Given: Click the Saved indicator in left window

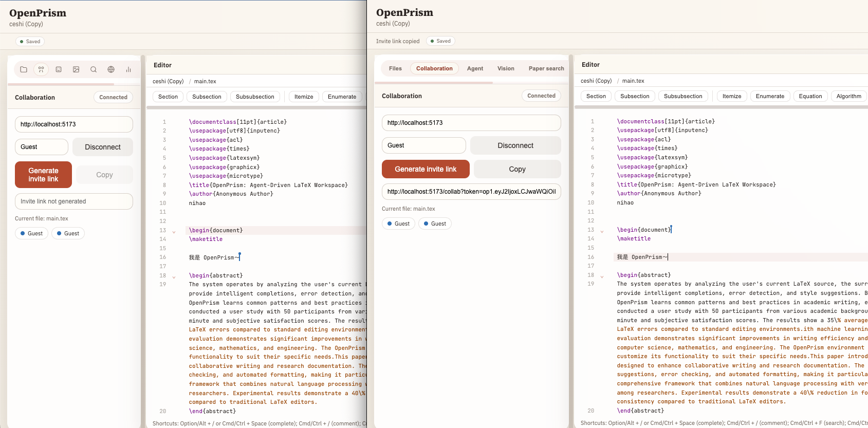Looking at the screenshot, I should pos(30,42).
